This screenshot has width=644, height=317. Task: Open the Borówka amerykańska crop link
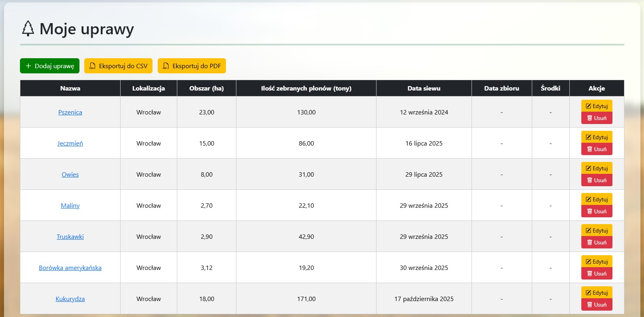[x=70, y=268]
